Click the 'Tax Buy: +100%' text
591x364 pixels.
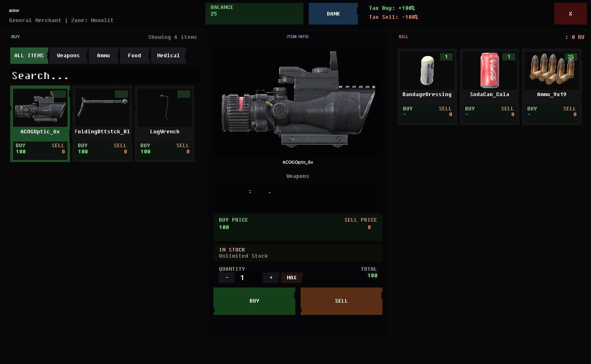click(x=392, y=8)
